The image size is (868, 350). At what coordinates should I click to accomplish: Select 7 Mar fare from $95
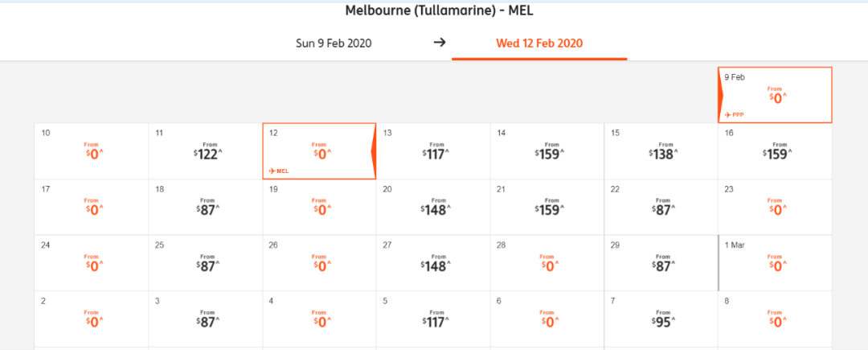click(661, 319)
